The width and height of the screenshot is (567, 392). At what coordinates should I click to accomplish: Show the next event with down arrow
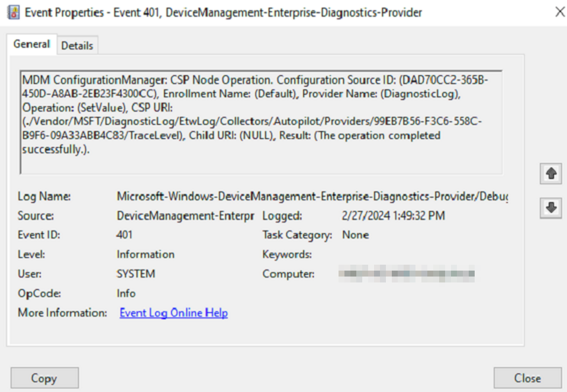tap(551, 208)
